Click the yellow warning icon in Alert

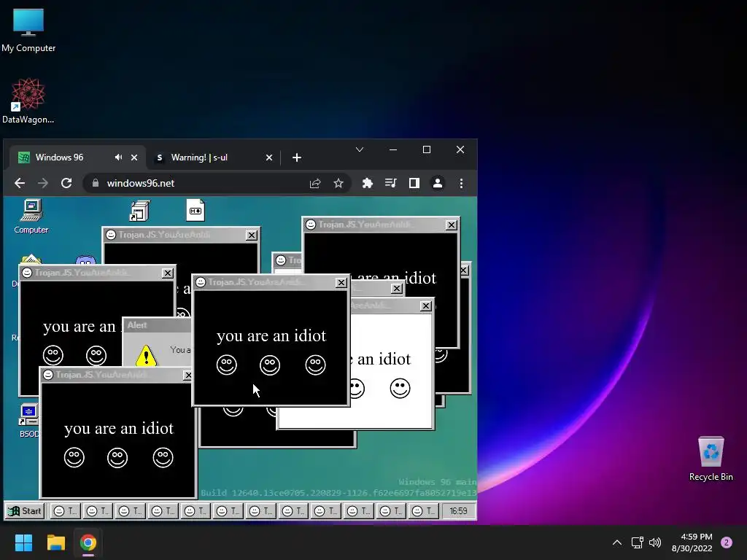[146, 356]
